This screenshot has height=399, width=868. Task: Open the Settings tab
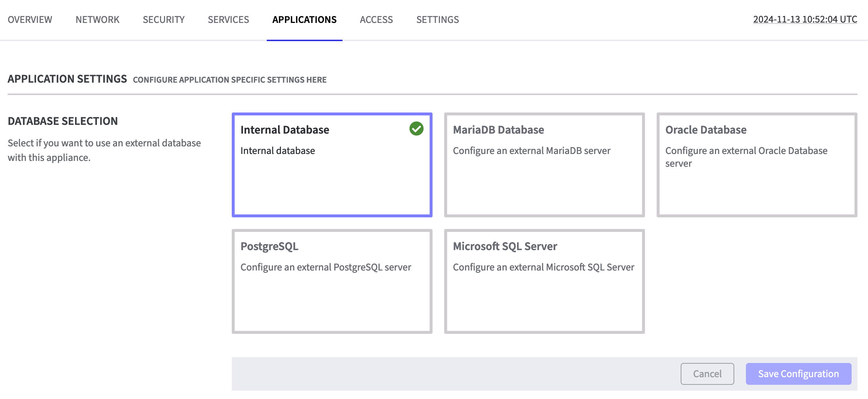pos(437,20)
